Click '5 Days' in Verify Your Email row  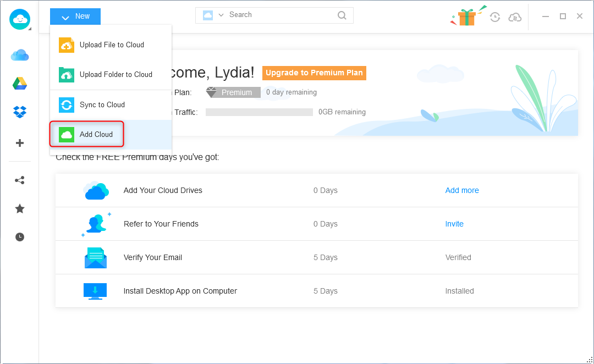pos(326,257)
